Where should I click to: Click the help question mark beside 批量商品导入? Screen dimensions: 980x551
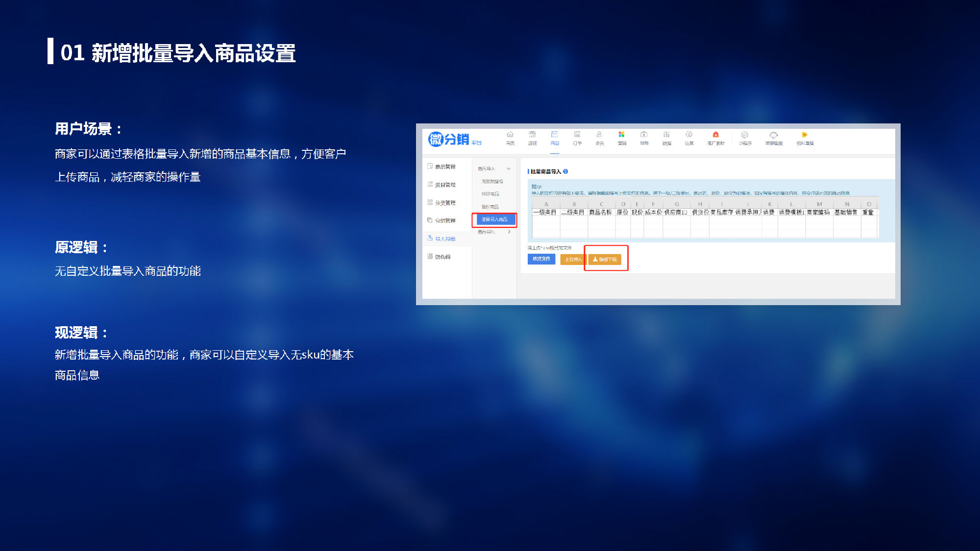point(565,171)
